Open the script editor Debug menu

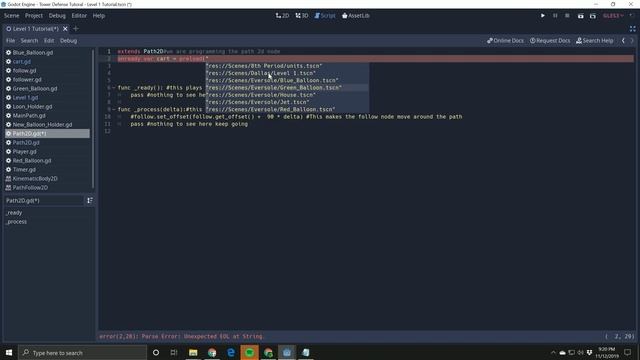coord(68,40)
